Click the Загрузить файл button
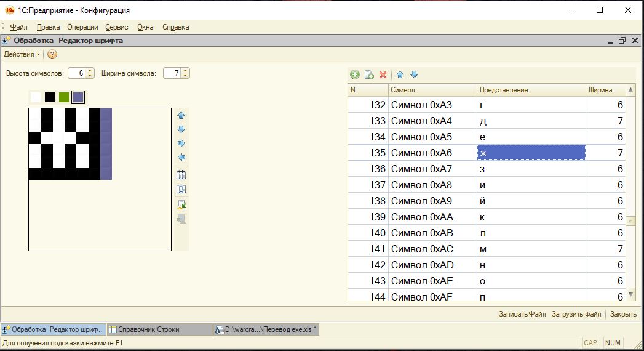Image resolution: width=644 pixels, height=351 pixels. 576,314
